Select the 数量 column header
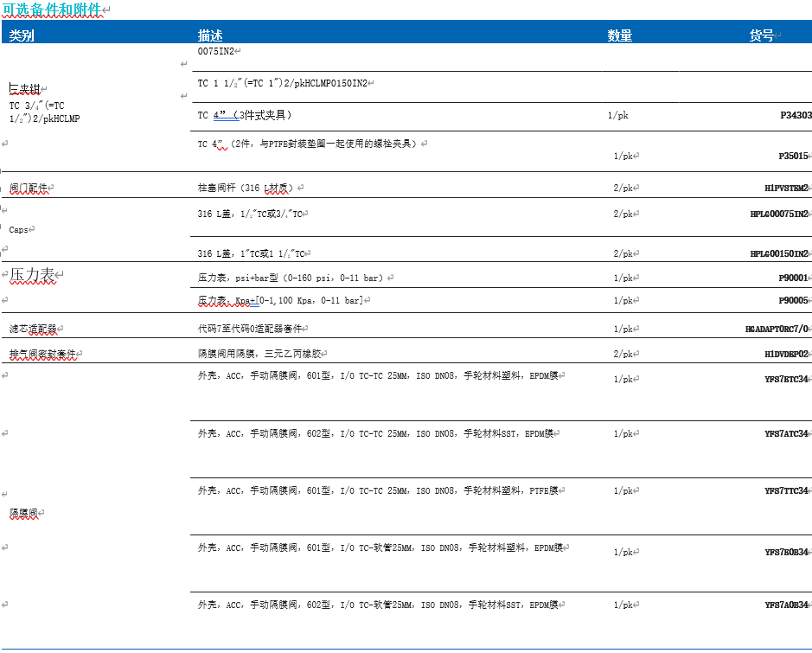812x653 pixels. tap(619, 35)
